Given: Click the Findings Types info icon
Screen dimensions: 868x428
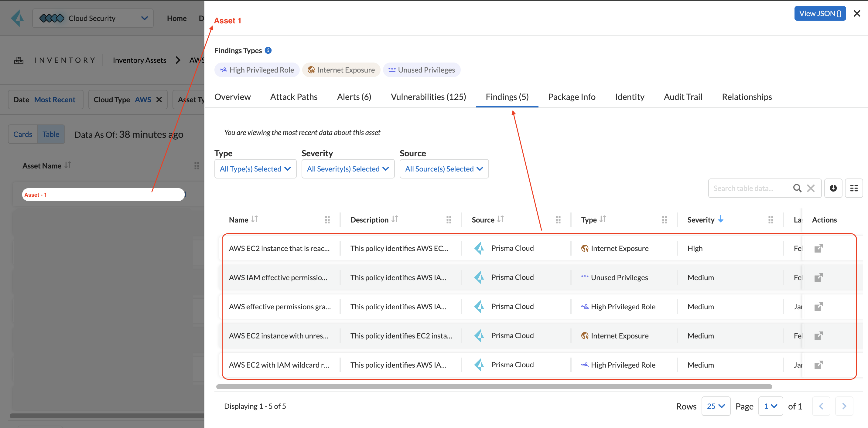Looking at the screenshot, I should 268,50.
